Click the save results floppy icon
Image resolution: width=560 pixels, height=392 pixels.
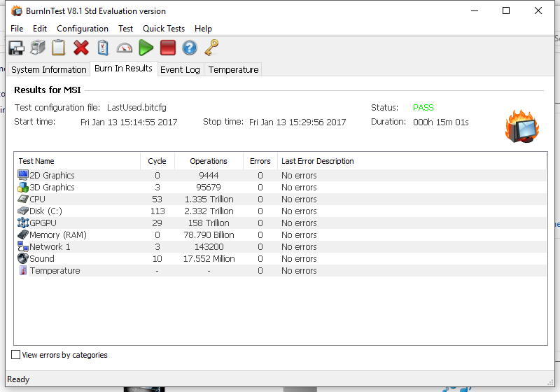click(x=16, y=48)
